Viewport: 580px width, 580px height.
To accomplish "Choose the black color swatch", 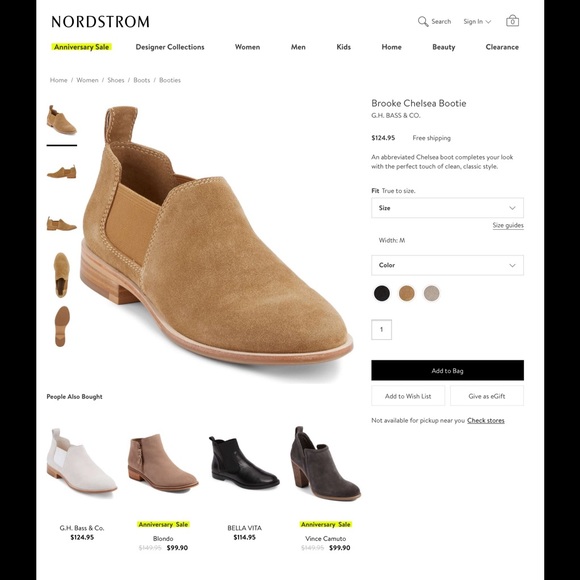I will (382, 293).
